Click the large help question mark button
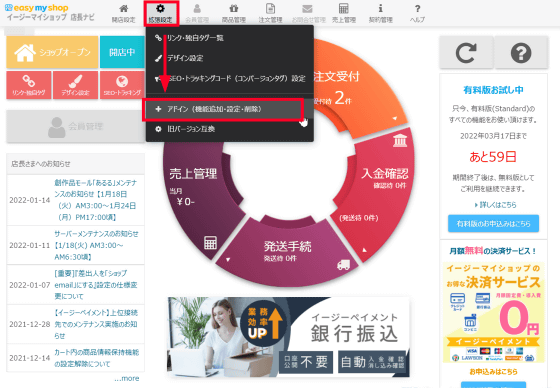Viewport: 560px width, 388px height. 521,53
